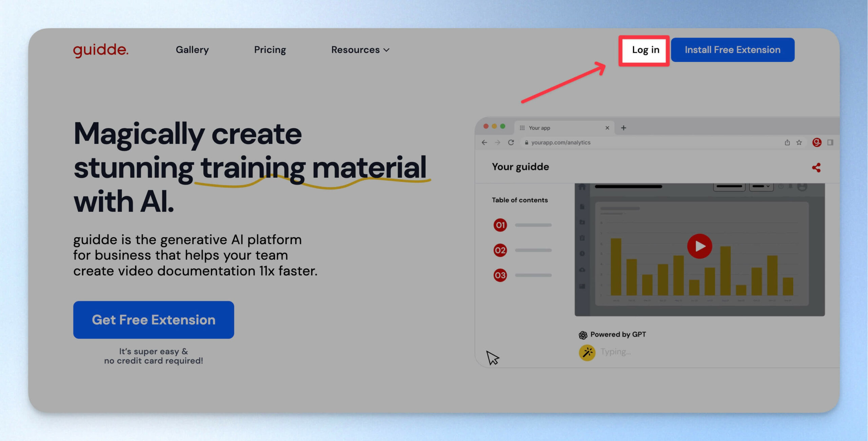Click the red share icon
The width and height of the screenshot is (868, 441).
click(816, 167)
